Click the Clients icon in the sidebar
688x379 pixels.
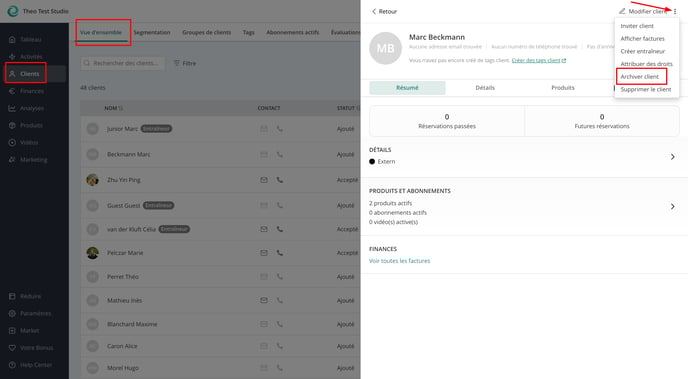(x=12, y=74)
